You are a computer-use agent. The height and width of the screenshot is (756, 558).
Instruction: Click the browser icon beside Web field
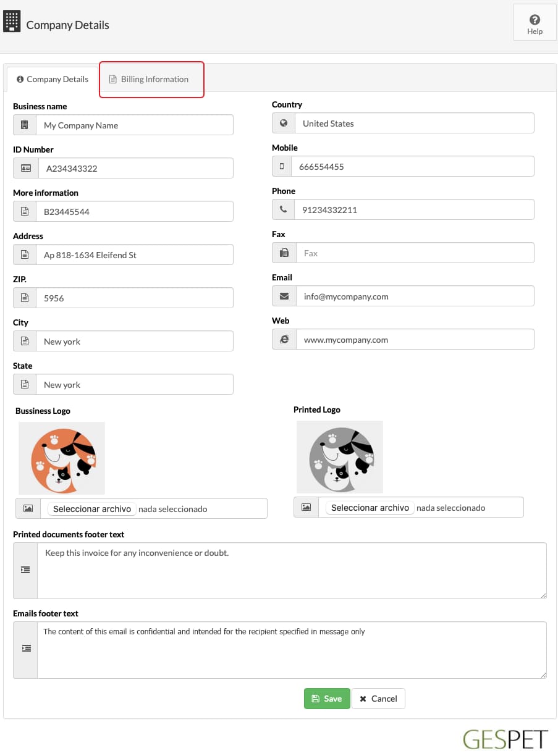(x=284, y=339)
